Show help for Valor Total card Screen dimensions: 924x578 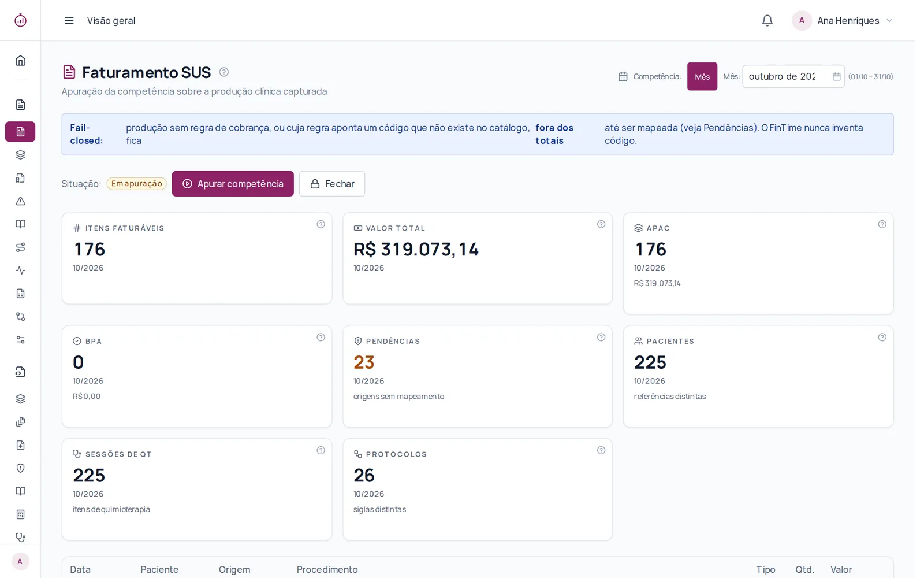pyautogui.click(x=601, y=224)
